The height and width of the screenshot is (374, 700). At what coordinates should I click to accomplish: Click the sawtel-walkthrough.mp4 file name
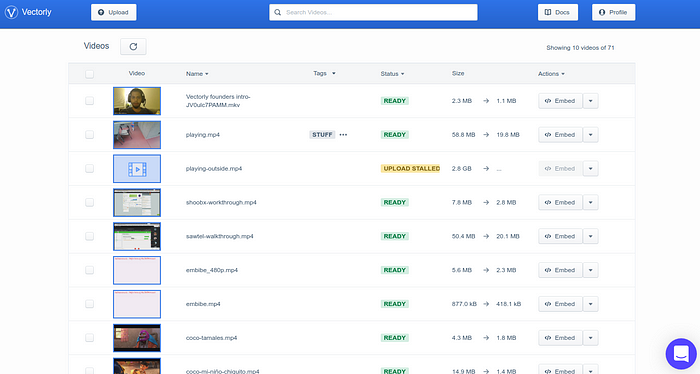pos(220,237)
